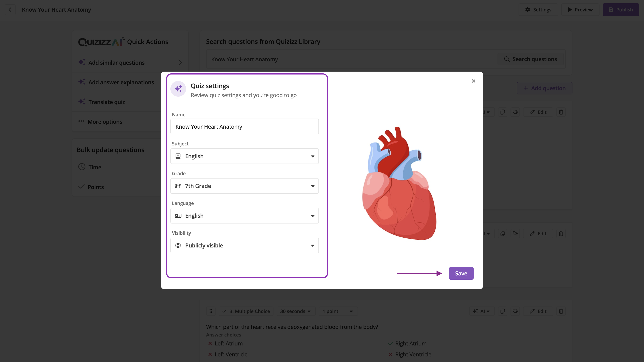Click Add question button
This screenshot has width=644, height=362.
pos(544,88)
